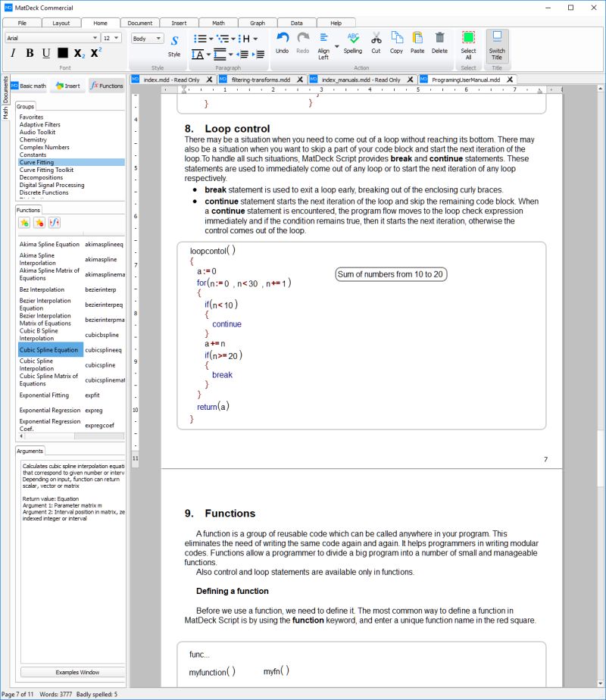Apply multilevel list formatting
Screen dimensions: 606x700
pyautogui.click(x=222, y=39)
